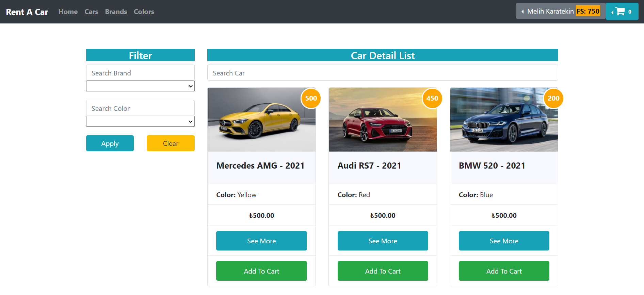Click the Car Detail List header
This screenshot has height=295, width=644.
(x=383, y=55)
